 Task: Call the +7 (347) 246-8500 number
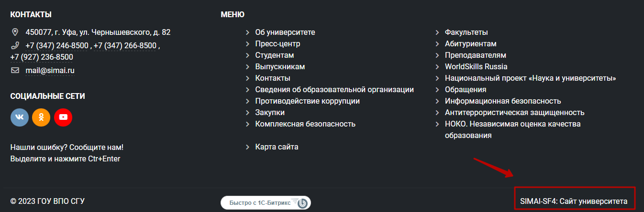pos(57,46)
